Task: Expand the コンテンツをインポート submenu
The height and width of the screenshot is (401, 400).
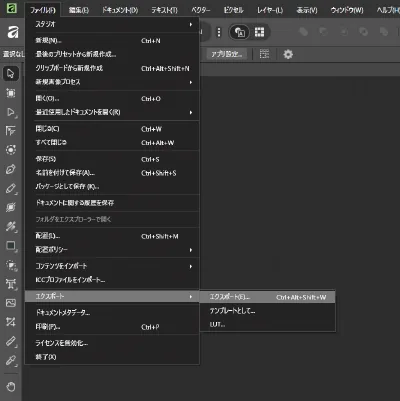Action: (112, 266)
